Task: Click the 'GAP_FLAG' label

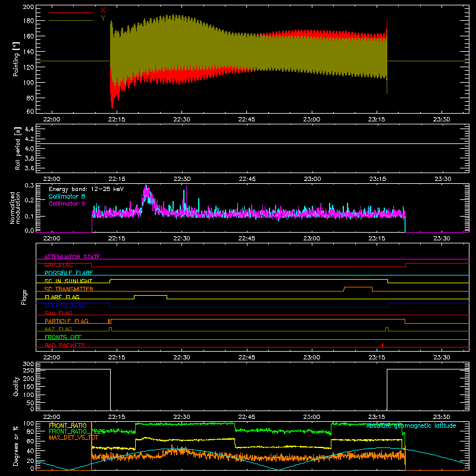Action: (58, 265)
